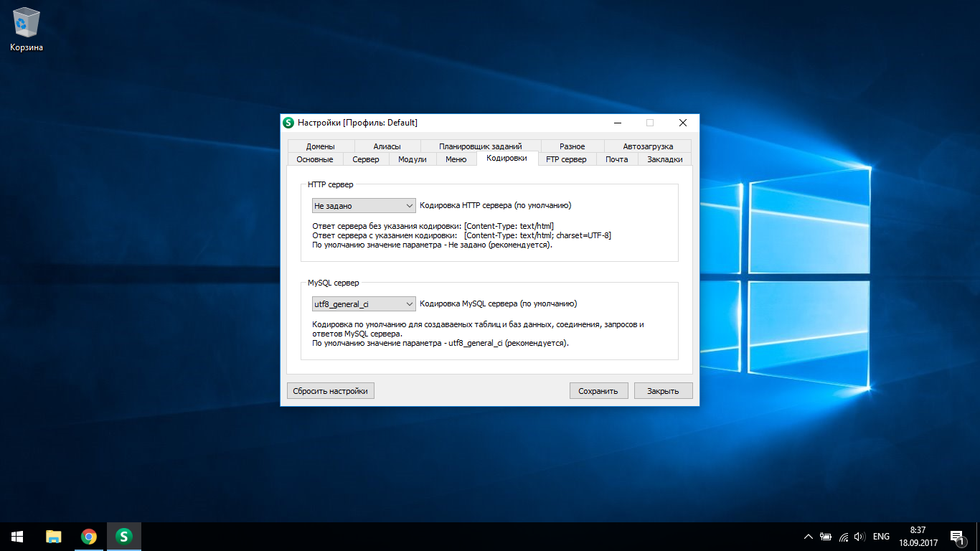Image resolution: width=980 pixels, height=551 pixels.
Task: Open the FTP сервер tab
Action: coord(566,159)
